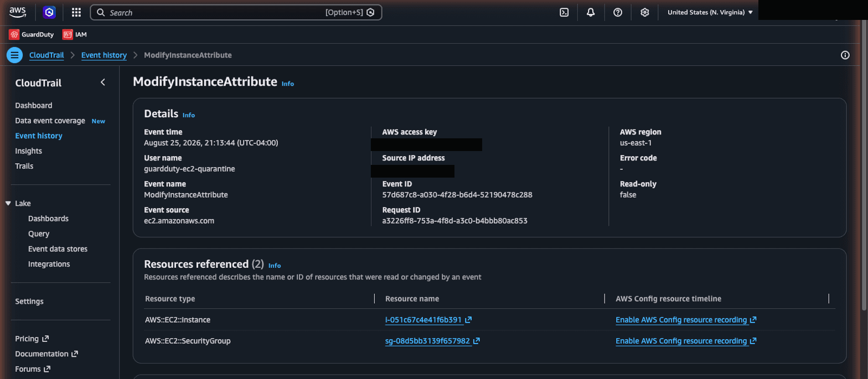This screenshot has width=868, height=379.
Task: Open Event data stores in the sidebar
Action: 58,249
